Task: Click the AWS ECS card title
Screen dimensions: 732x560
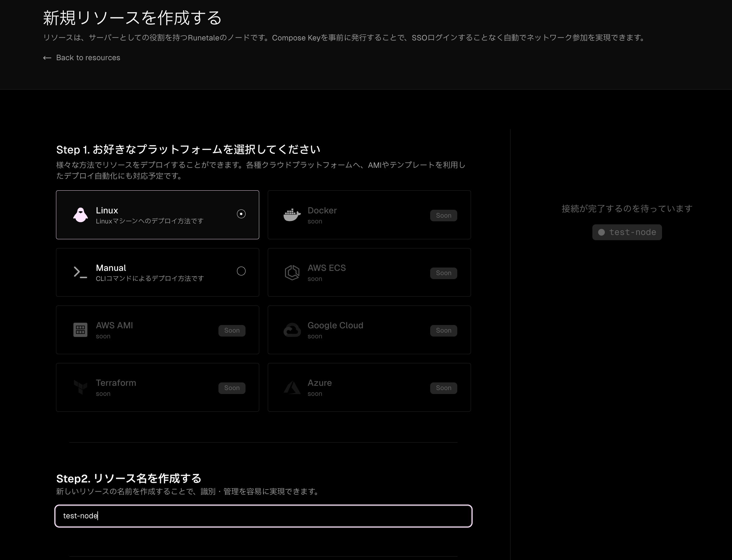Action: pos(326,268)
